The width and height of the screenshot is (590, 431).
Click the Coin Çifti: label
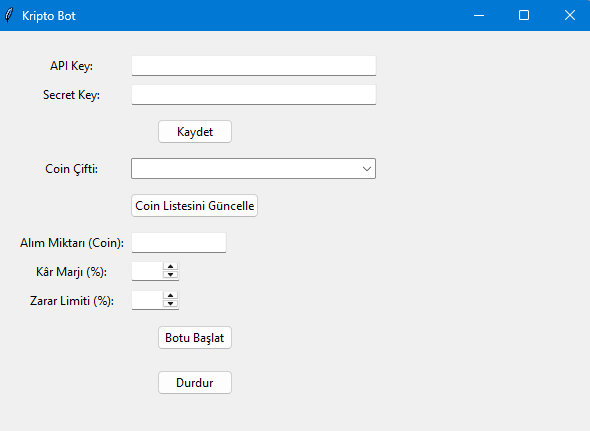point(71,169)
